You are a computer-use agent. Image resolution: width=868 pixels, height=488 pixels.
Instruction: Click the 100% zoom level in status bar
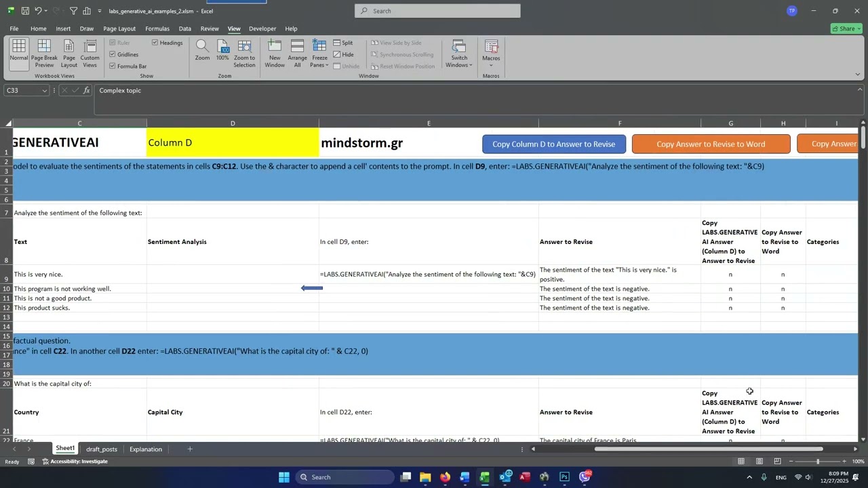[x=857, y=462]
